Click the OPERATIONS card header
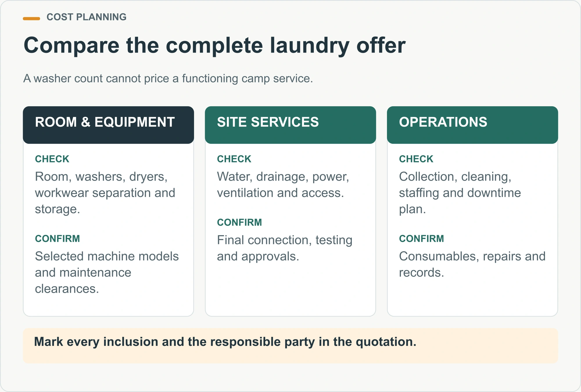 pos(472,125)
